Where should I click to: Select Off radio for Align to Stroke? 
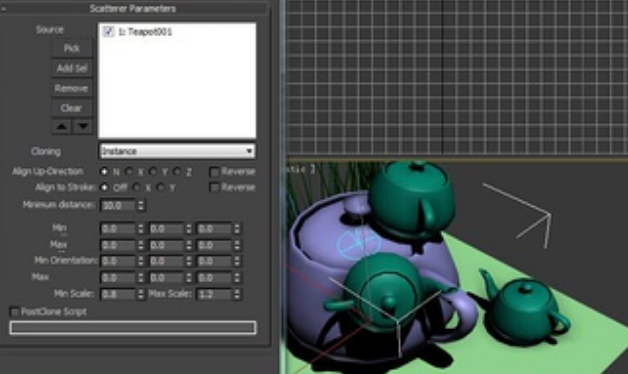[105, 187]
